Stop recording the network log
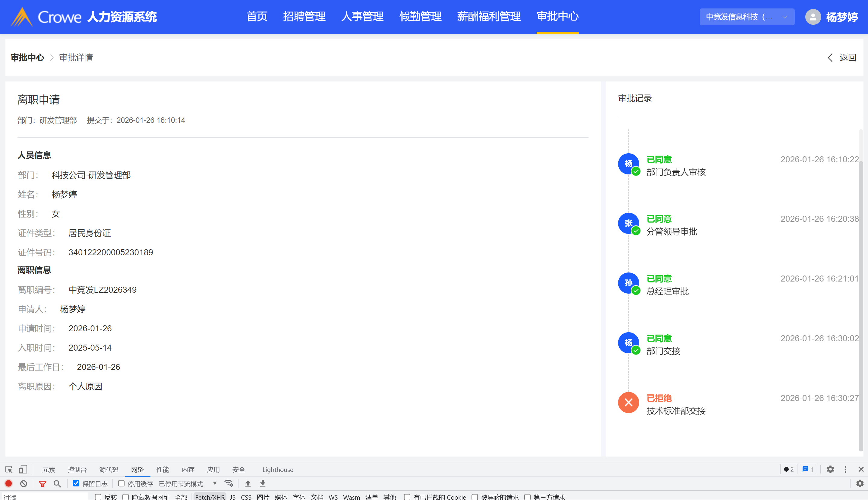The height and width of the screenshot is (500, 868). 8,483
